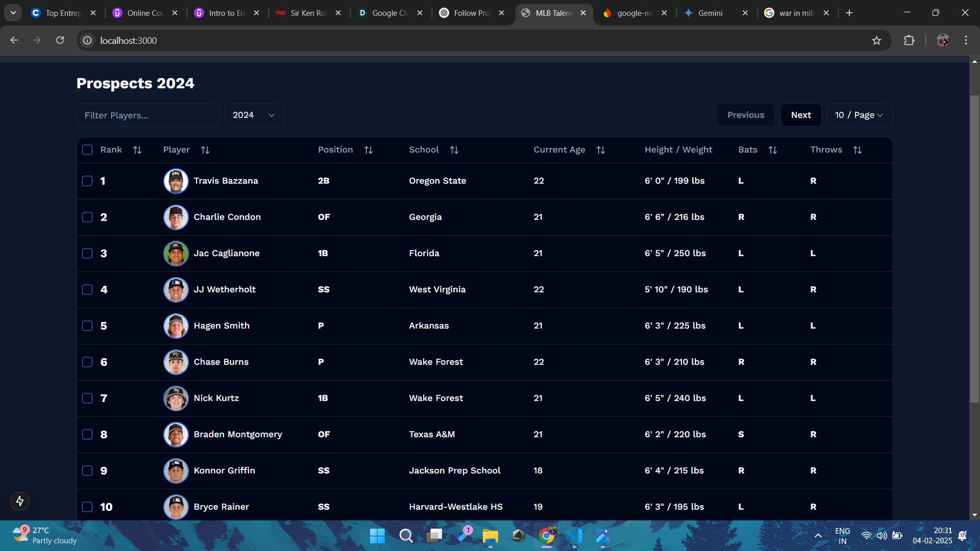Screen dimensions: 980x551
Task: Tick the select-all header checkbox
Action: pos(87,150)
